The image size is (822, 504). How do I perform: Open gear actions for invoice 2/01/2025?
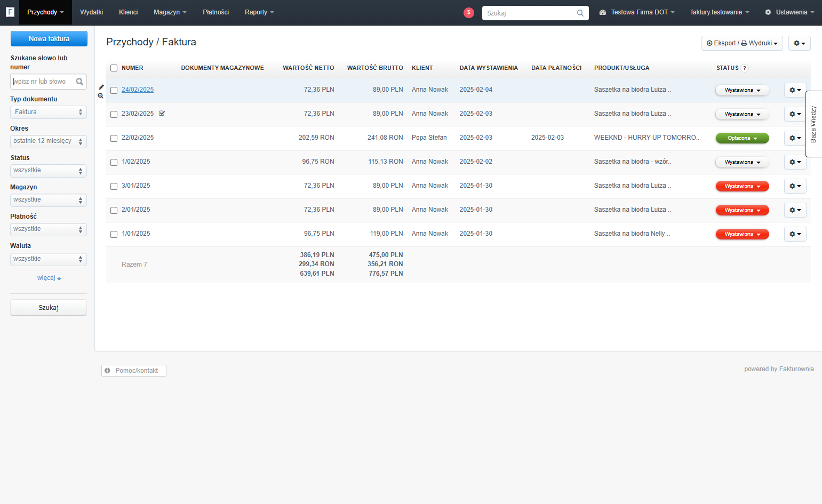click(x=795, y=210)
